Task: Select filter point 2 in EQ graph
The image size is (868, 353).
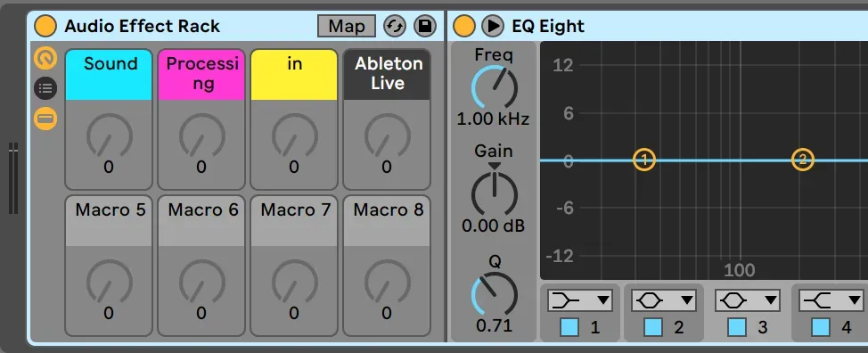Action: point(803,160)
